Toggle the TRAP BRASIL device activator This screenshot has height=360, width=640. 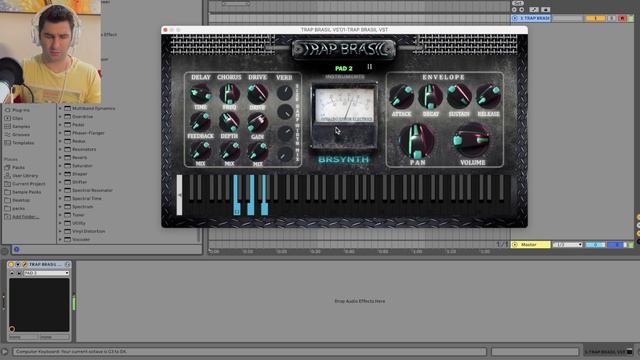[11, 264]
